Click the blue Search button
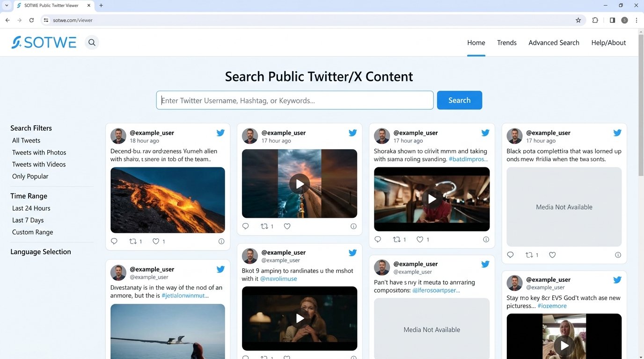This screenshot has height=359, width=644. (x=459, y=100)
